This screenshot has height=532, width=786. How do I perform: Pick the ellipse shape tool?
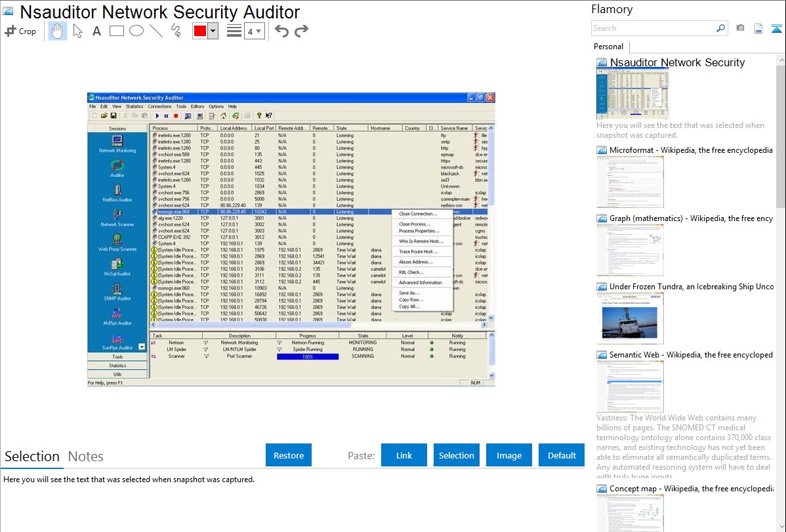click(x=136, y=31)
